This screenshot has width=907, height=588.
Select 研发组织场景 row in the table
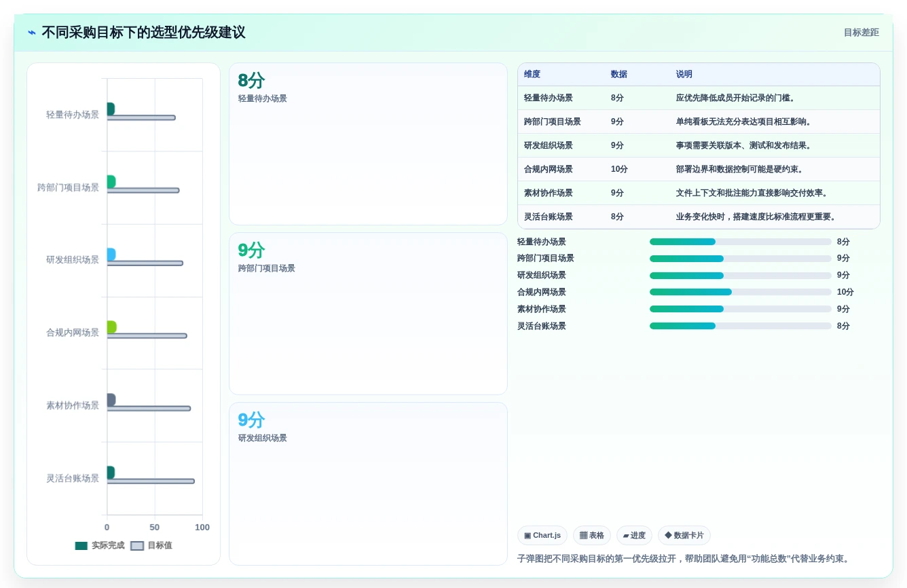[x=699, y=145]
